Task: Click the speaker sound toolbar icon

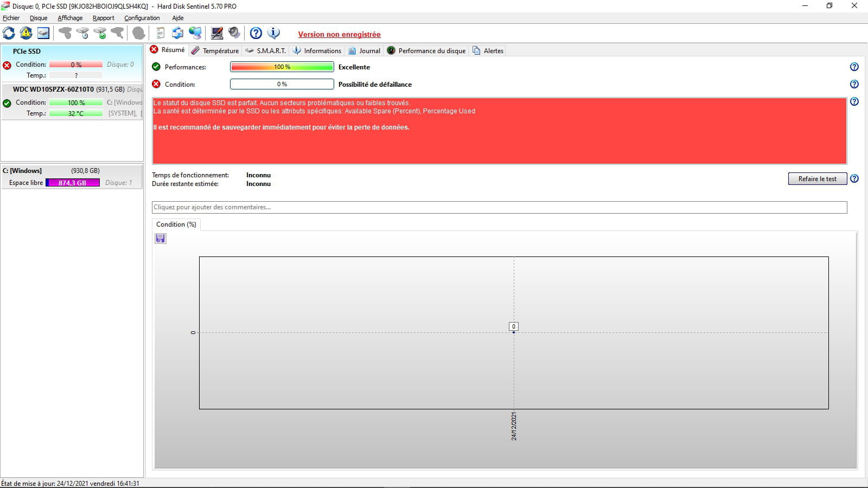Action: click(x=234, y=33)
